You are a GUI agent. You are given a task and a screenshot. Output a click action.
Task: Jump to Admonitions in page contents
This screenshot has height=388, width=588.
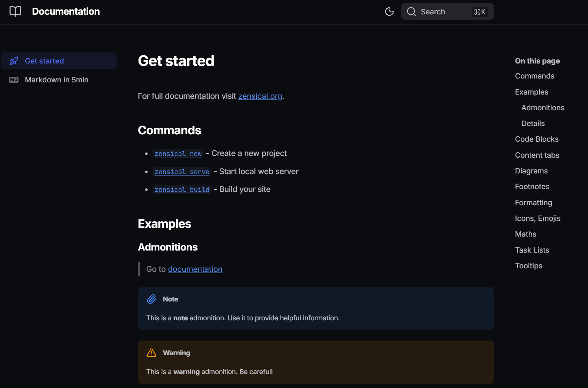pyautogui.click(x=543, y=108)
